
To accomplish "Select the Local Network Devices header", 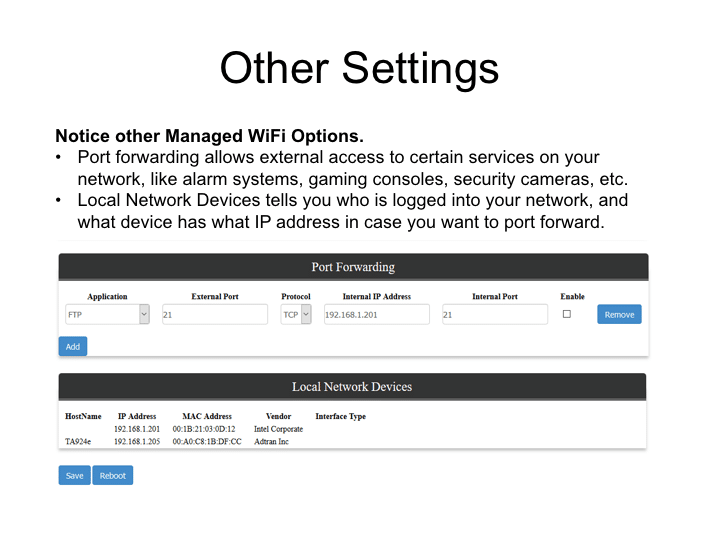I will click(x=352, y=387).
